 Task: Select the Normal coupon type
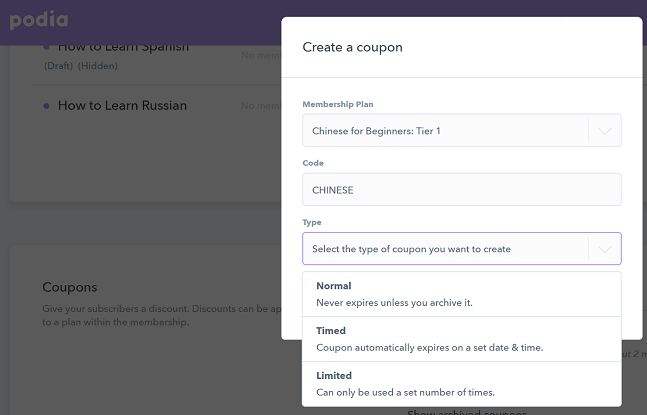[x=462, y=294]
